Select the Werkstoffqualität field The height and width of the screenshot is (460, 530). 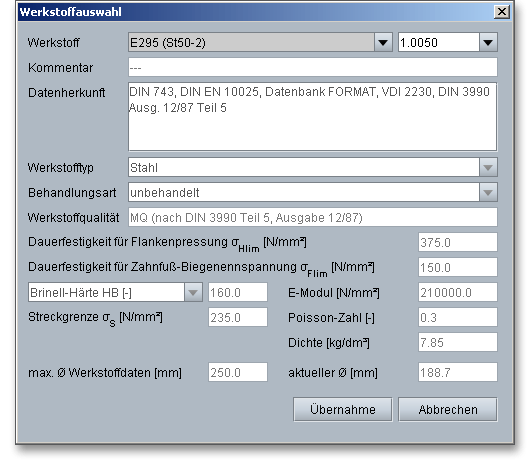[313, 217]
